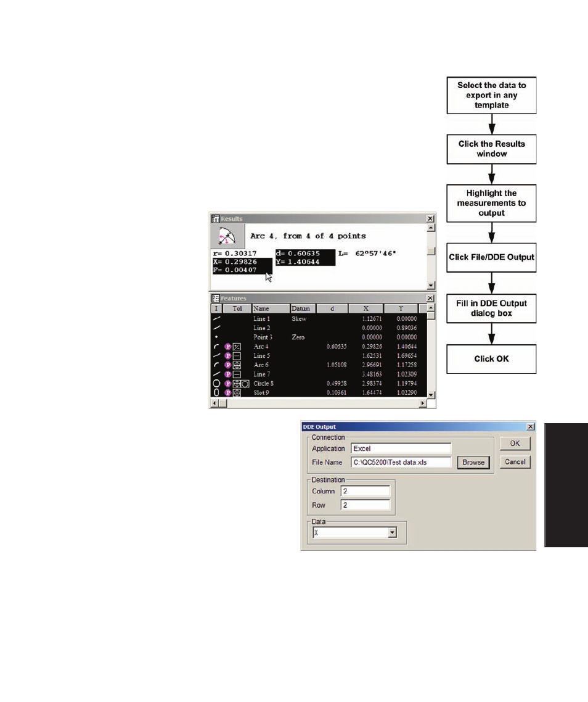
Task: Click the Application field containing Excel
Action: tap(401, 448)
